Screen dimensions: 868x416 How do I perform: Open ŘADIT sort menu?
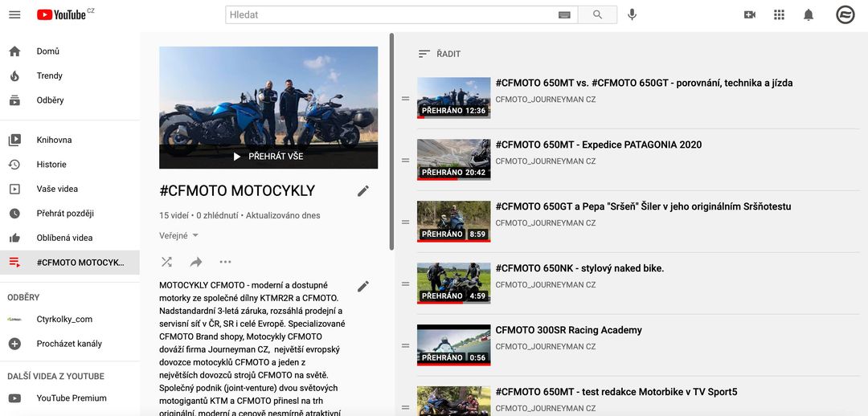coord(440,54)
